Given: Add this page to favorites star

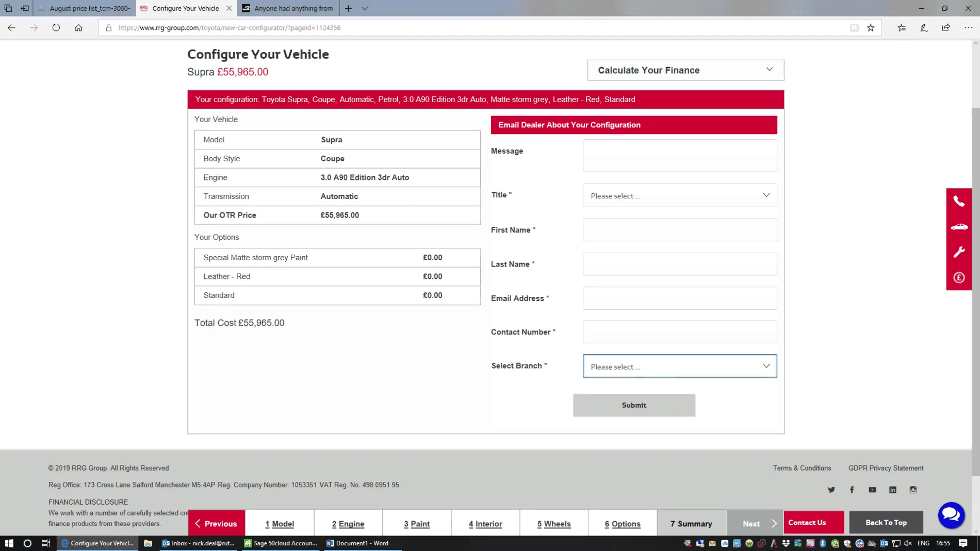Looking at the screenshot, I should click(x=871, y=28).
